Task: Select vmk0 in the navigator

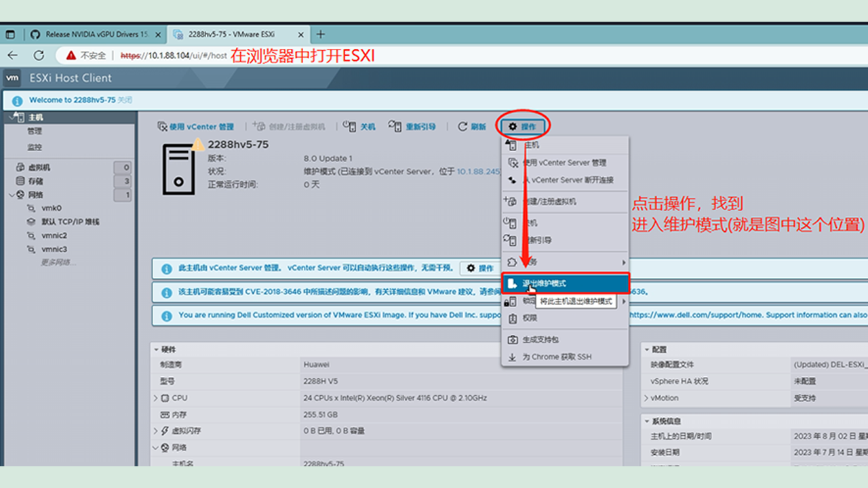Action: (52, 209)
